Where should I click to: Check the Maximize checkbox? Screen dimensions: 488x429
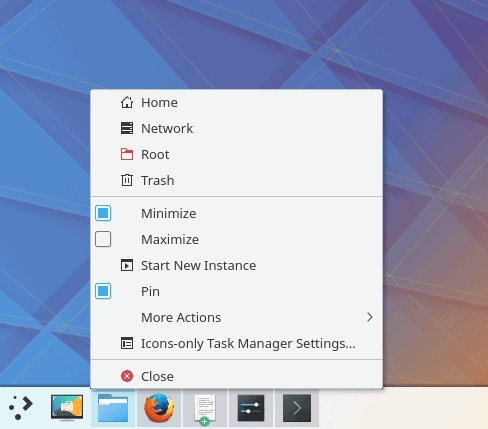103,239
